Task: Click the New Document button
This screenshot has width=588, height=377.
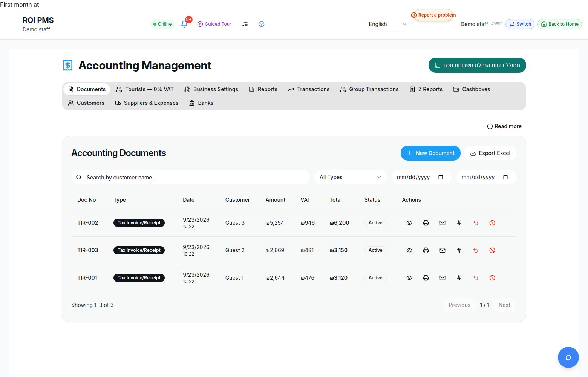Action: coord(430,153)
